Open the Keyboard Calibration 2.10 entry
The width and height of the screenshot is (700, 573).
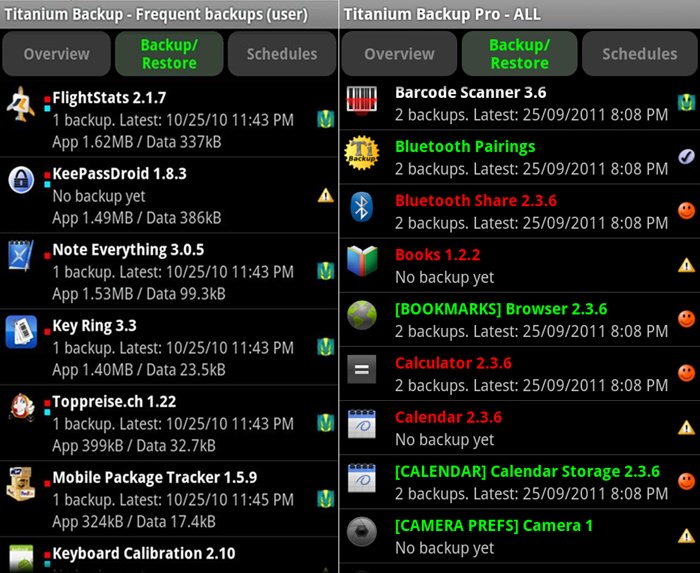tap(169, 555)
